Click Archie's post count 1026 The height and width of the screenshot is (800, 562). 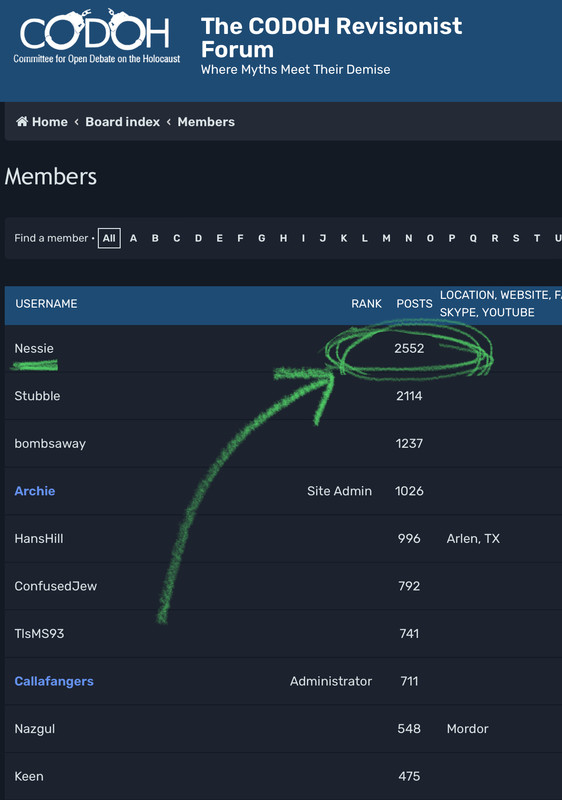(x=409, y=491)
